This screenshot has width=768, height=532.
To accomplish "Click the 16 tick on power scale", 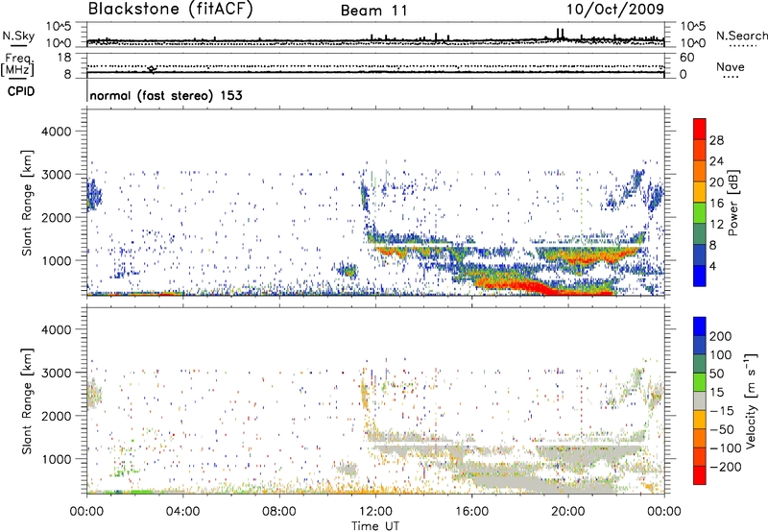I will [x=716, y=204].
